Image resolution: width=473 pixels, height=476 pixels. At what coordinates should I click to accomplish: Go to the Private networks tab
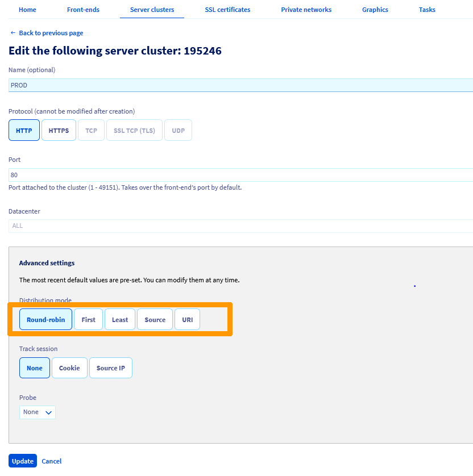[x=306, y=10]
